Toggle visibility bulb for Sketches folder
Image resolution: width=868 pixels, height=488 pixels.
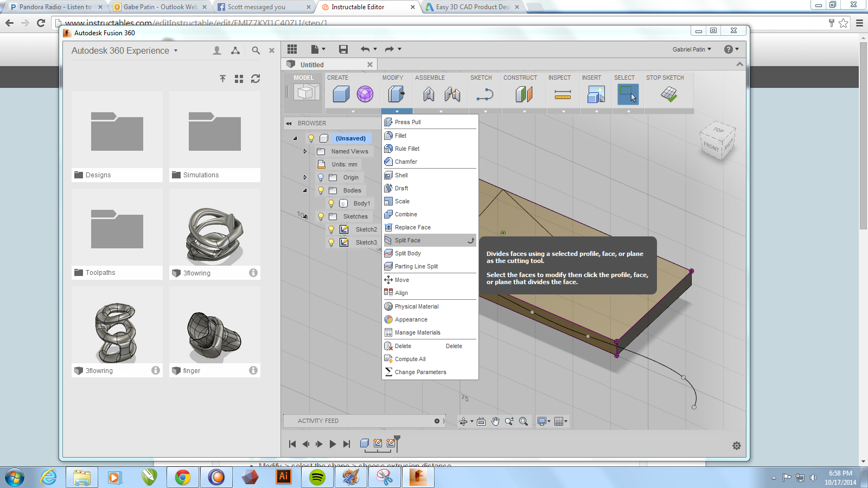click(x=321, y=216)
